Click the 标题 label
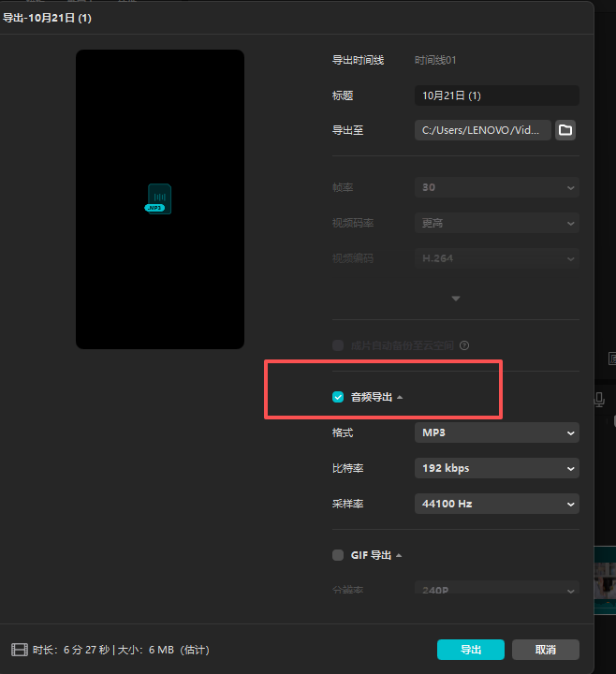Screen dimensions: 616x674 [x=343, y=95]
